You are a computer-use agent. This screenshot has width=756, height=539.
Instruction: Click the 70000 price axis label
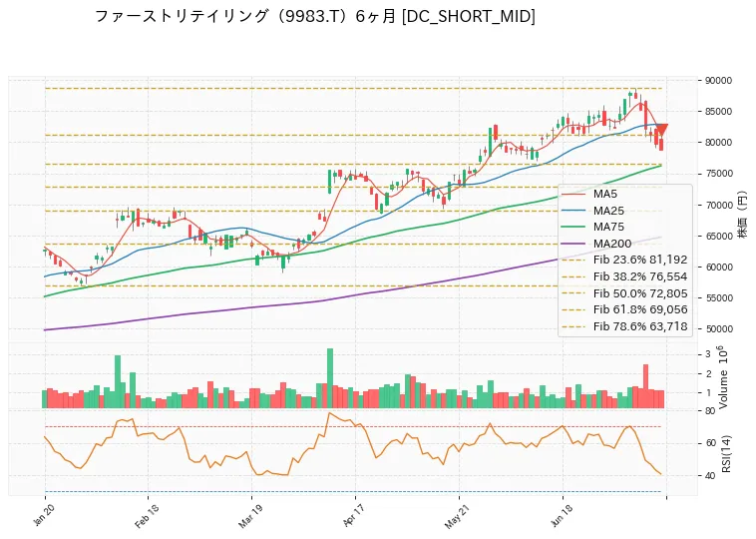pos(718,205)
